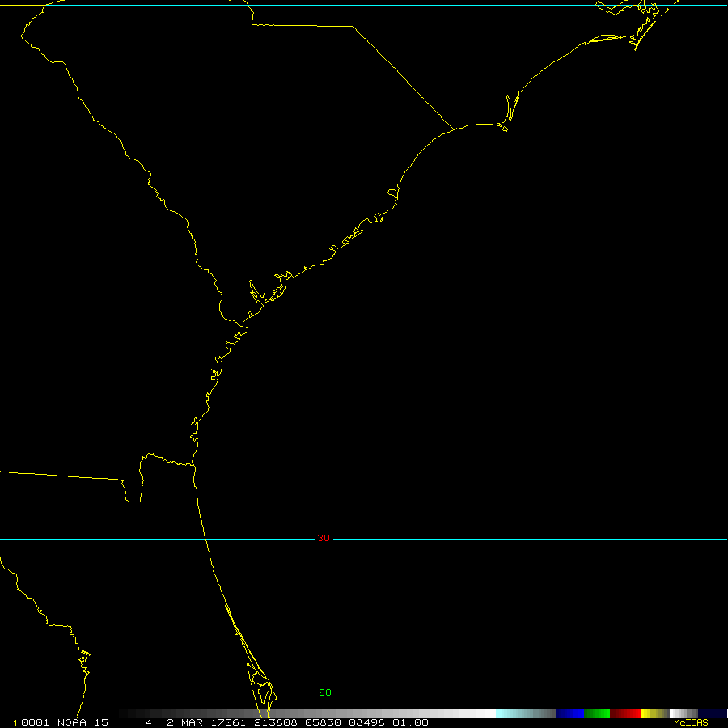Click the dark navy segment of color bar

tap(712, 713)
